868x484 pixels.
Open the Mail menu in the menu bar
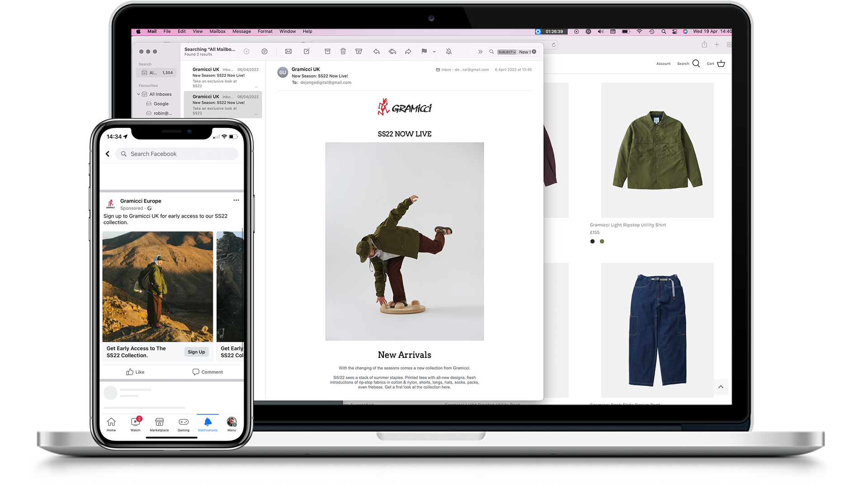point(152,32)
